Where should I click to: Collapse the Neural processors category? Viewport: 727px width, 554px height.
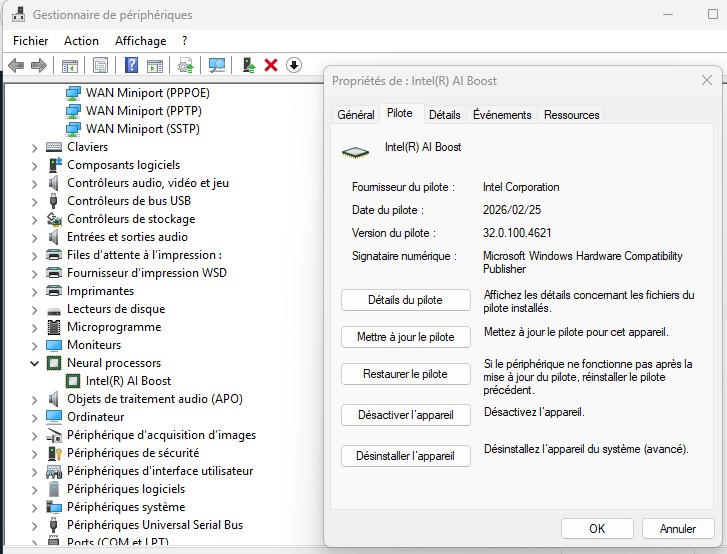34,363
